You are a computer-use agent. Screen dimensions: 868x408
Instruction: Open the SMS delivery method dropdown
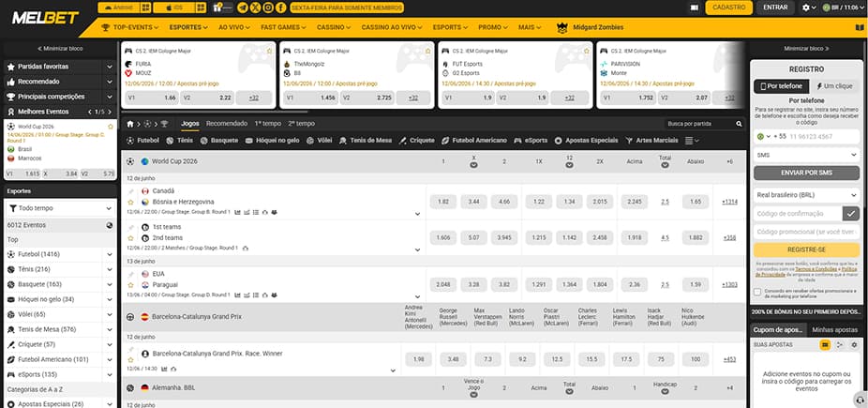pyautogui.click(x=806, y=155)
